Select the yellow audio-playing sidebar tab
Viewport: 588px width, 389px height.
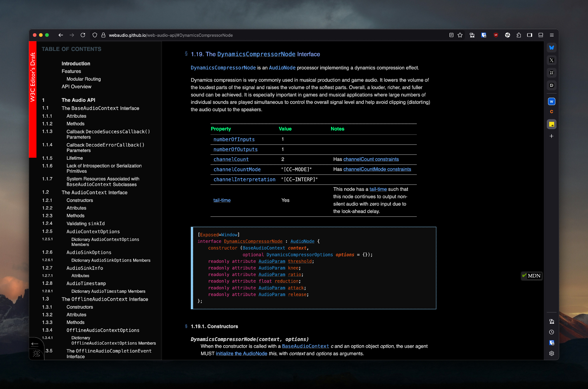click(x=552, y=124)
